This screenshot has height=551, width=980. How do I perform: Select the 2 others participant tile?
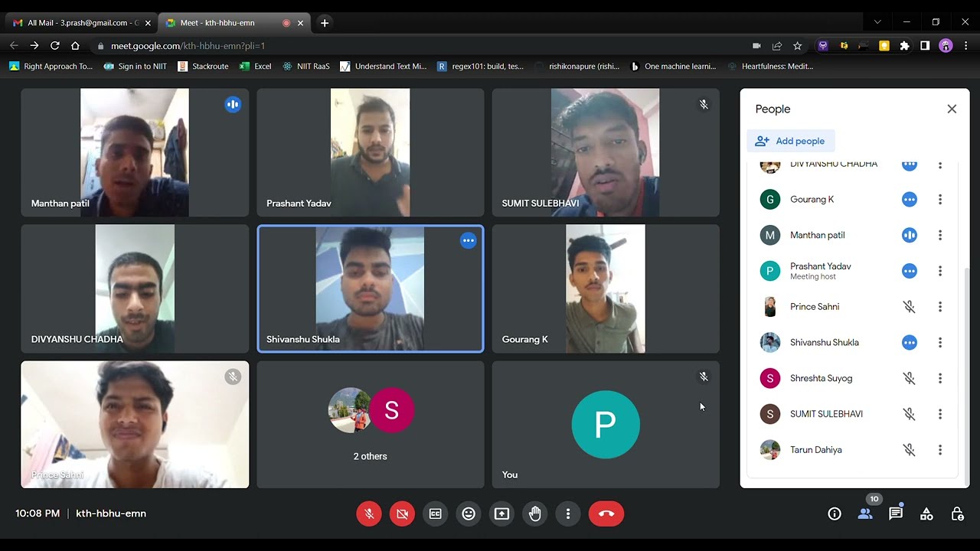[x=371, y=425]
